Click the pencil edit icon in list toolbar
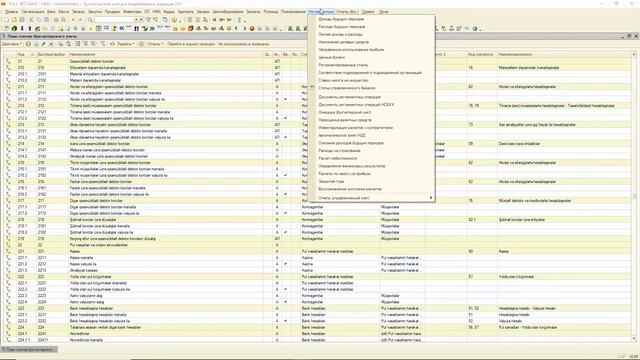640x360 pixels. coord(43,44)
